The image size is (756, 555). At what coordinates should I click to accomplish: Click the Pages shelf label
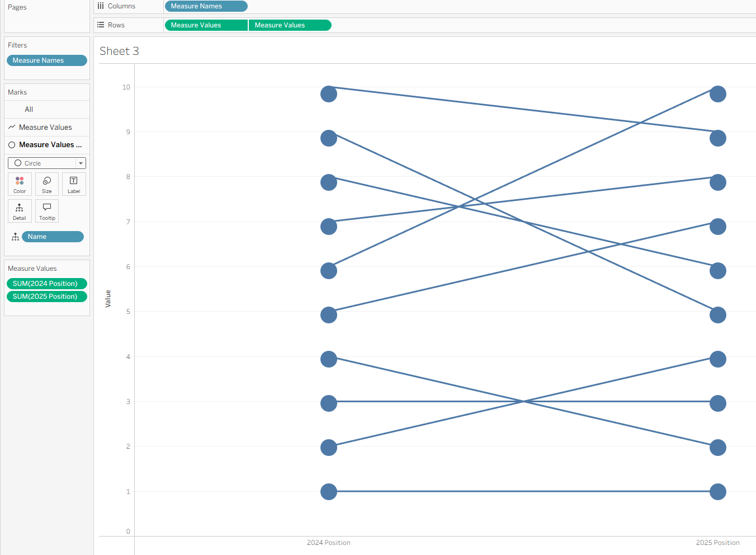(x=17, y=7)
